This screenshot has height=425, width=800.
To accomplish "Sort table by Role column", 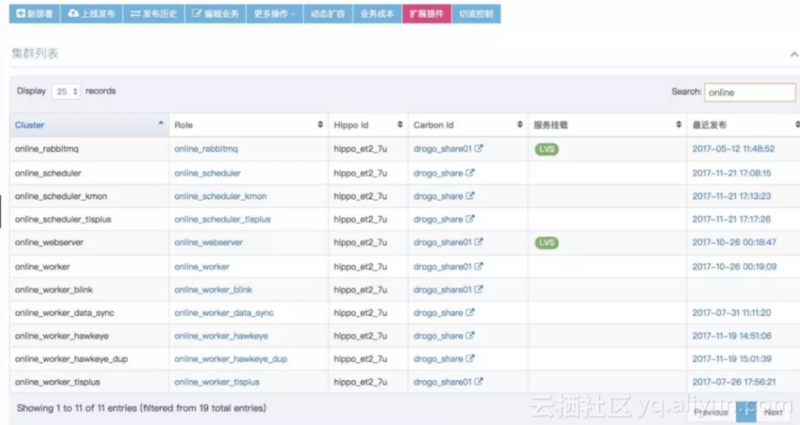I will [248, 125].
